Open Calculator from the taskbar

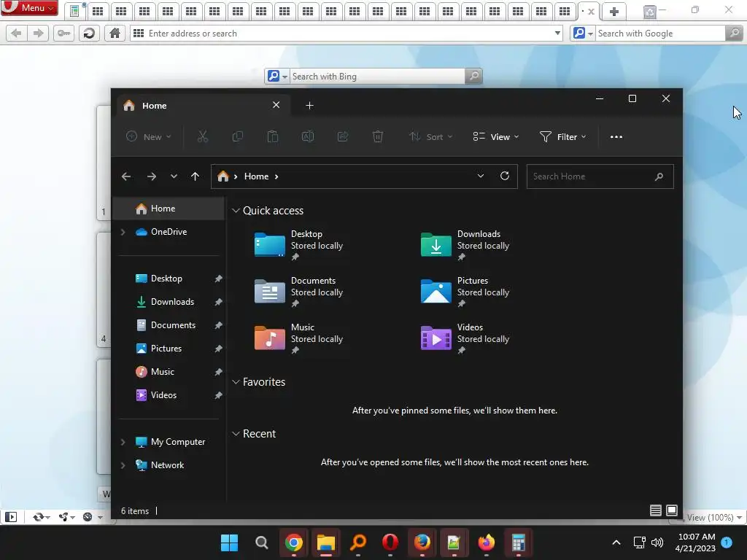[x=519, y=542]
